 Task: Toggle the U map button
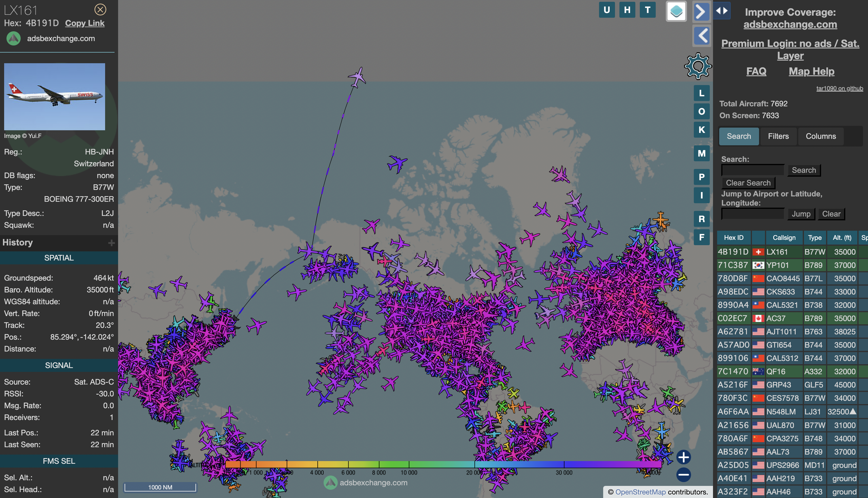coord(607,10)
